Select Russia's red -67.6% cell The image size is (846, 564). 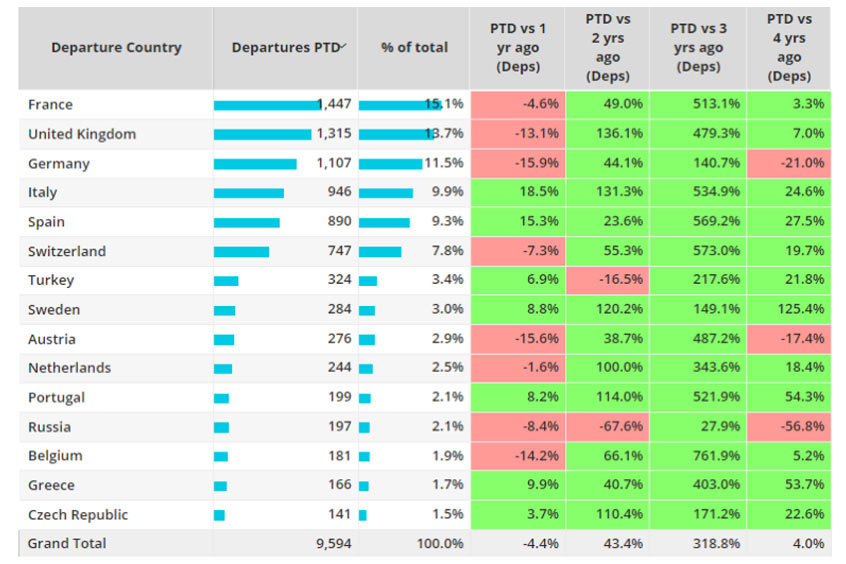click(608, 427)
